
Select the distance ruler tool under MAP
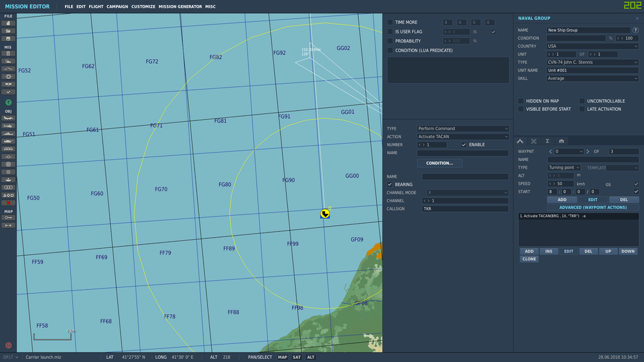point(8,225)
